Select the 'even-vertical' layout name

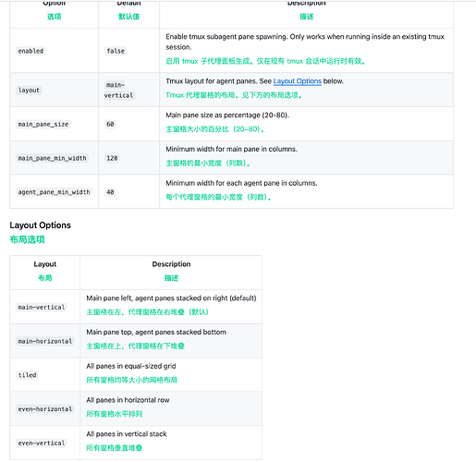click(x=42, y=443)
